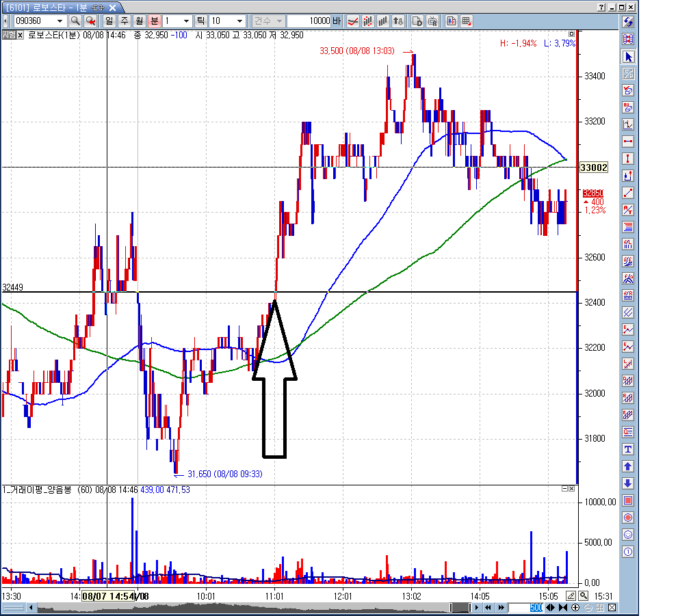Expand the minute interval dropdown
The image size is (678, 616).
coord(185,21)
